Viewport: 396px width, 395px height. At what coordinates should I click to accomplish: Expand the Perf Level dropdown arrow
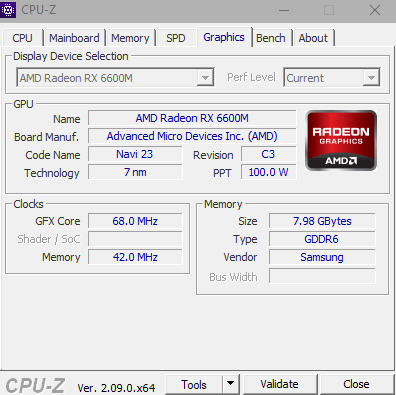(371, 78)
